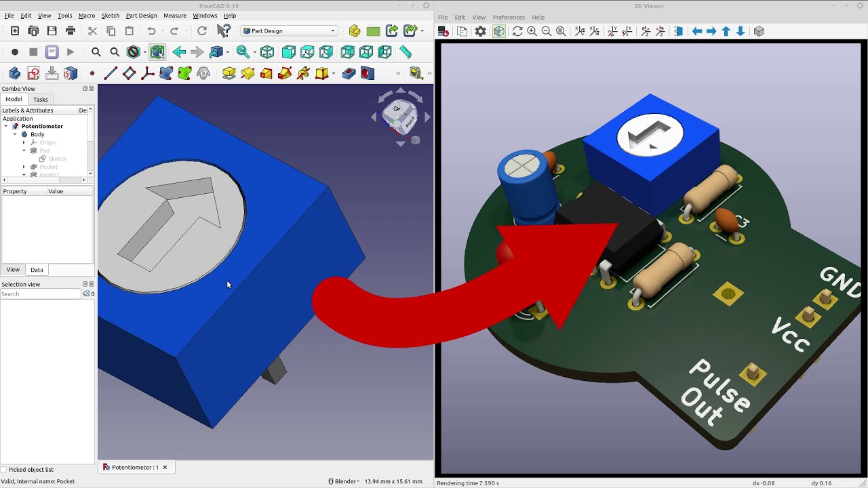868x488 pixels.
Task: Click the Pad yellow block icon
Action: click(229, 73)
